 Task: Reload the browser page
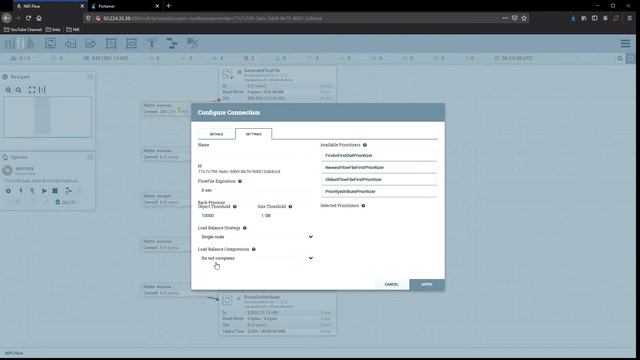pos(28,18)
